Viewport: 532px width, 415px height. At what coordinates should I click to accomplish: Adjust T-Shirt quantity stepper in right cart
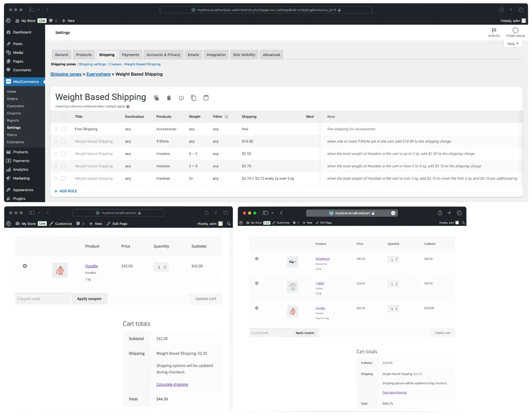coord(397,284)
